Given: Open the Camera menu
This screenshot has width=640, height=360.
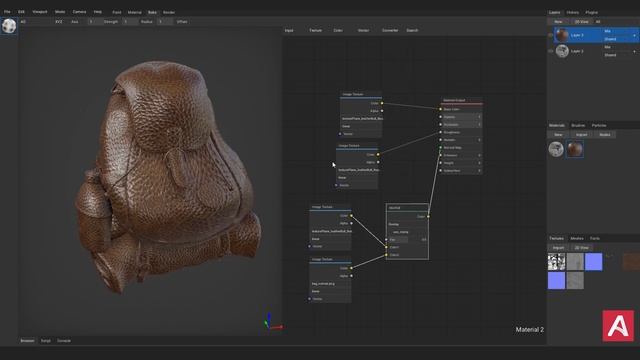Looking at the screenshot, I should 79,12.
